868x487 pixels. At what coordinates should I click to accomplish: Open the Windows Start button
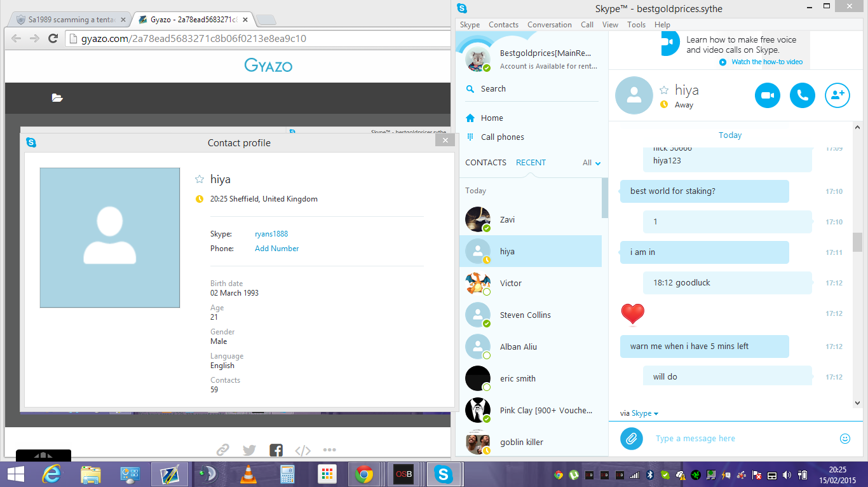point(15,474)
